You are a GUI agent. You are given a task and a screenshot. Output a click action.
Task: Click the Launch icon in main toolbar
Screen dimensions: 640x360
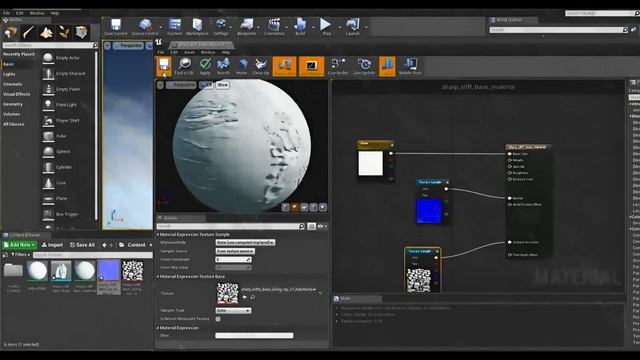click(x=352, y=27)
